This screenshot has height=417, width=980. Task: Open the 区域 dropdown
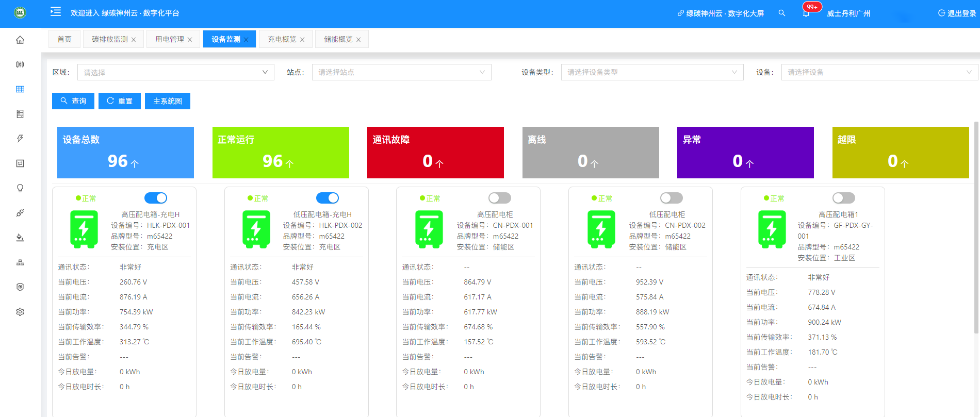click(176, 72)
